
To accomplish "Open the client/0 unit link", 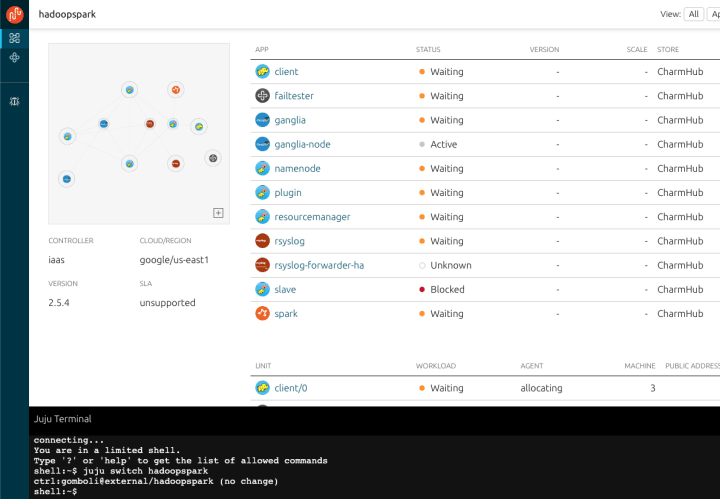I will pos(291,388).
